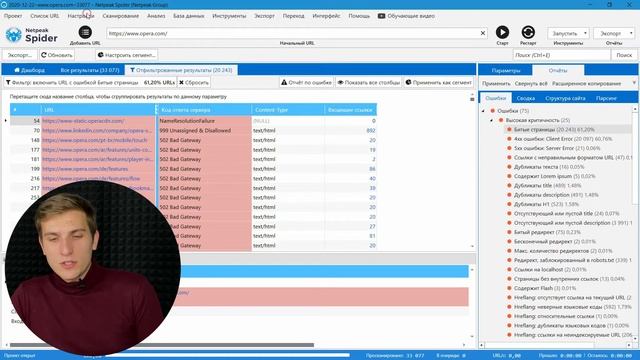Click Свернуть всё in reports panel
This screenshot has height=360, width=640.
pos(531,84)
